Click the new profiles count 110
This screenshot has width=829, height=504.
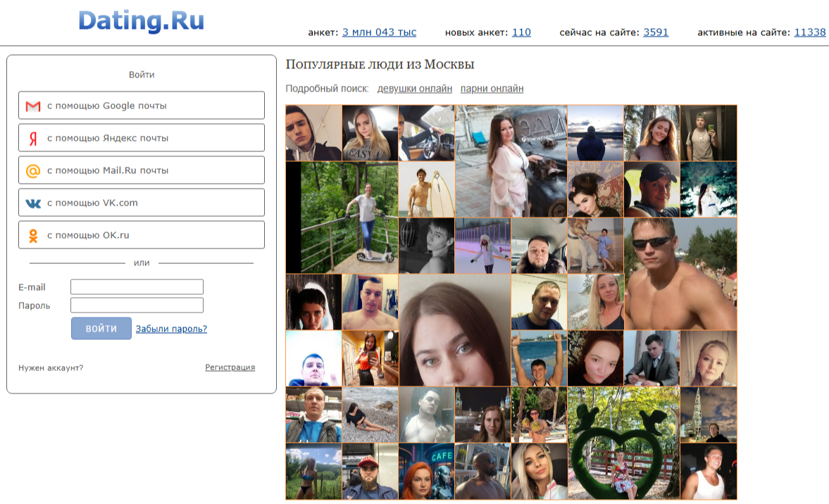click(521, 32)
